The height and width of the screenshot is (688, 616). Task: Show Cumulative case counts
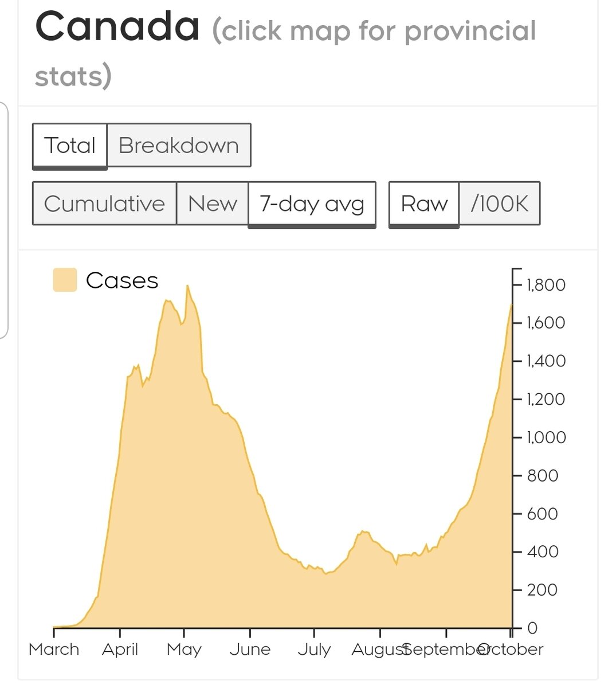tap(104, 204)
